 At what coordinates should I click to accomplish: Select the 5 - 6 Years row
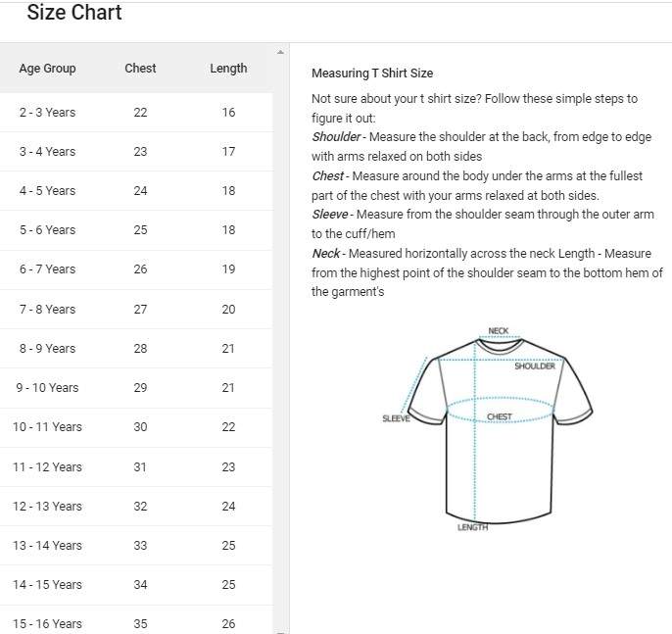coord(136,229)
